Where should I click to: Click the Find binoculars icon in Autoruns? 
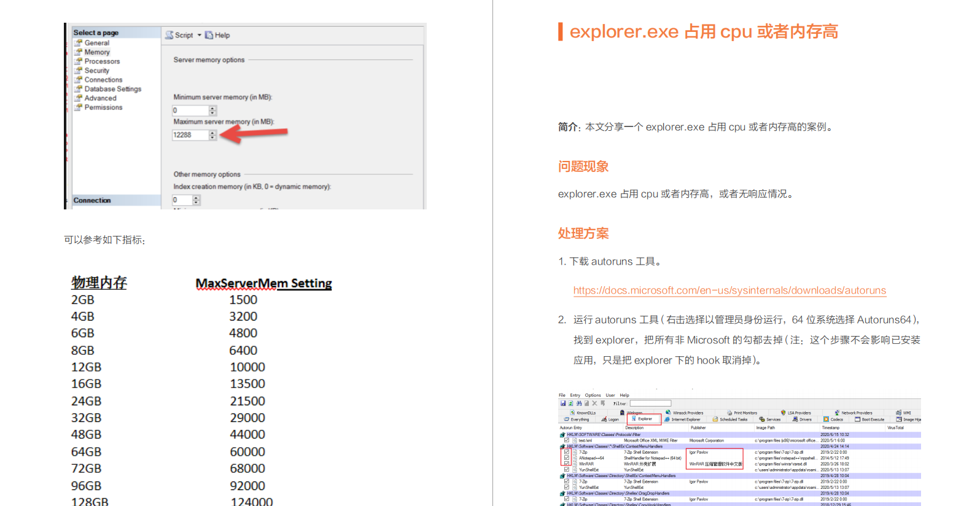(579, 403)
